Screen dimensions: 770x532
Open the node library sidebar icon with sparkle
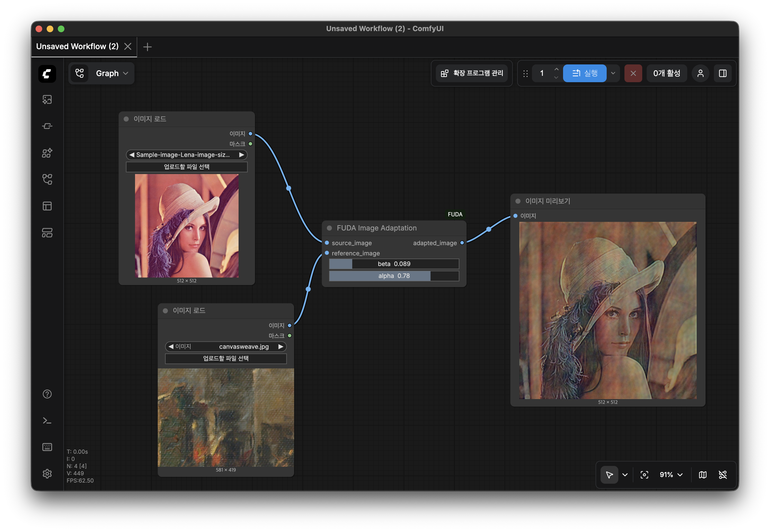point(47,153)
